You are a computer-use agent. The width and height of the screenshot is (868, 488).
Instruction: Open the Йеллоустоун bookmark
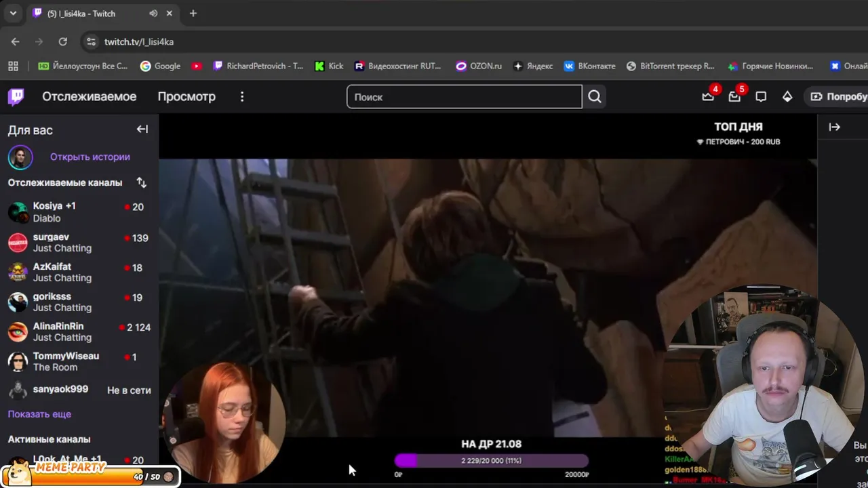pyautogui.click(x=83, y=66)
